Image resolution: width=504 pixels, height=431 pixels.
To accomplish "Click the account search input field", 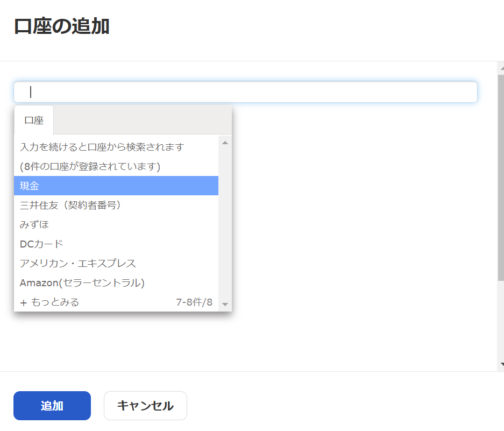I will pos(245,92).
